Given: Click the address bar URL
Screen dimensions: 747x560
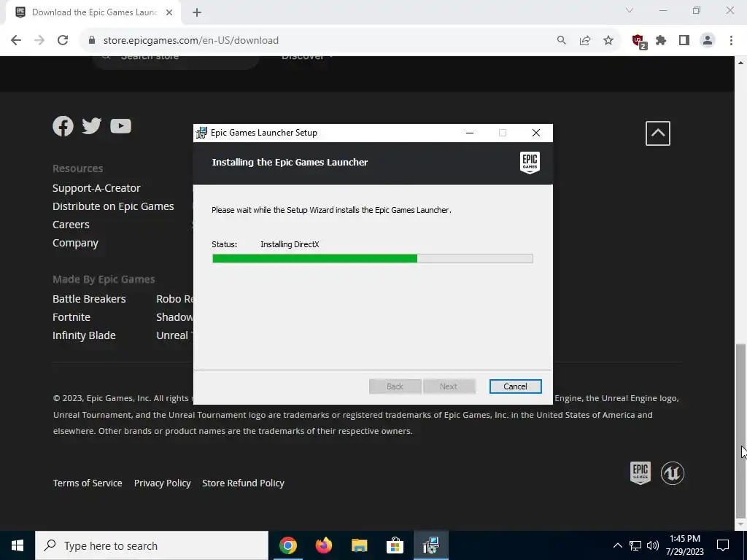Looking at the screenshot, I should click(190, 41).
